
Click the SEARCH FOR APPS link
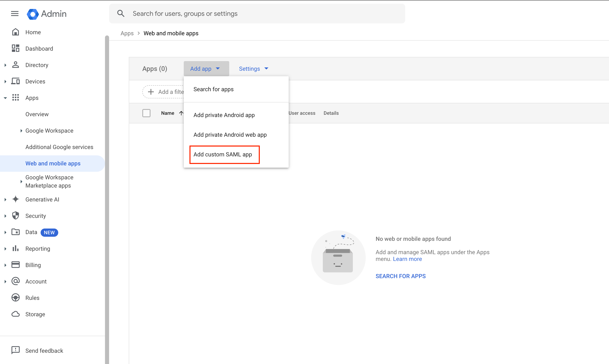(x=400, y=276)
